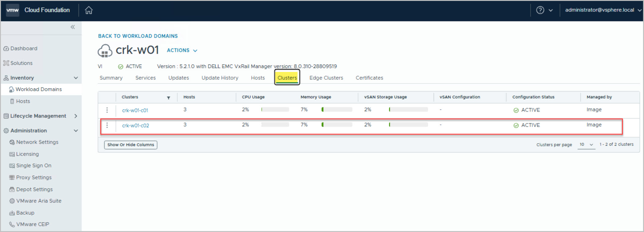Collapse the Inventory section
This screenshot has height=232, width=644.
[76, 78]
